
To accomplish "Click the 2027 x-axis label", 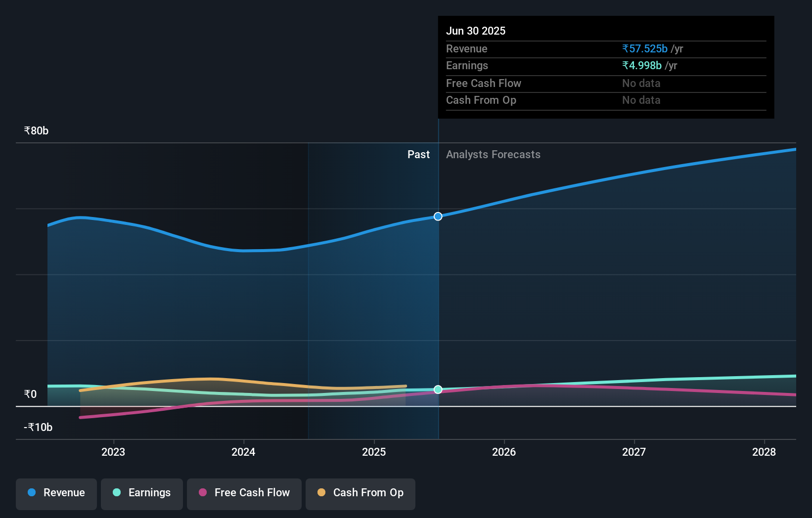I will (634, 452).
